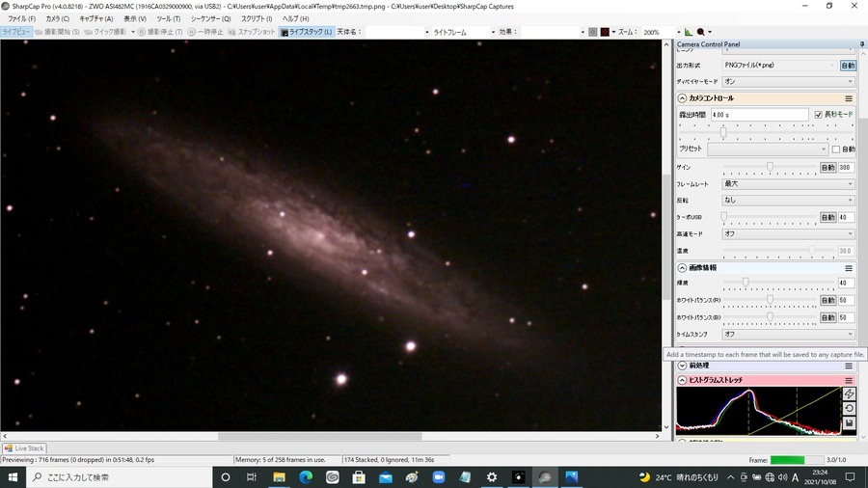Image resolution: width=868 pixels, height=488 pixels.
Task: Toggle the ライブスタック (L) button
Action: (306, 32)
